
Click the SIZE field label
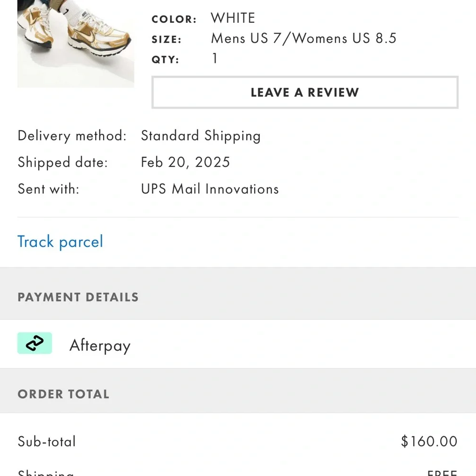coord(166,40)
